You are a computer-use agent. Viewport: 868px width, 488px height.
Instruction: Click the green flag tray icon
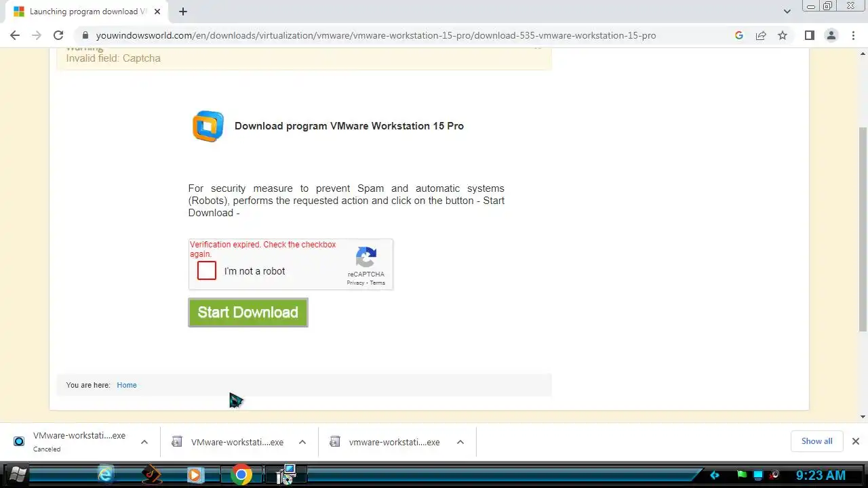pyautogui.click(x=743, y=475)
